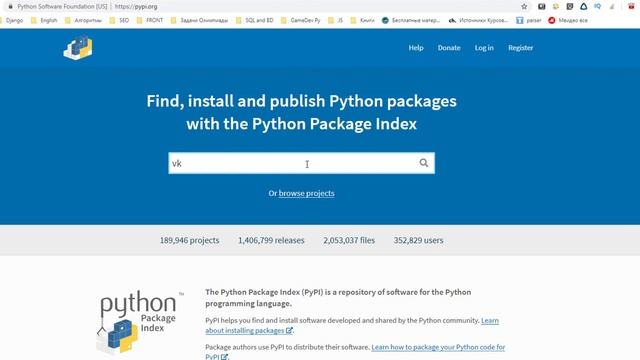The width and height of the screenshot is (640, 360).
Task: Open the Django bookmarks folder
Action: (x=11, y=20)
